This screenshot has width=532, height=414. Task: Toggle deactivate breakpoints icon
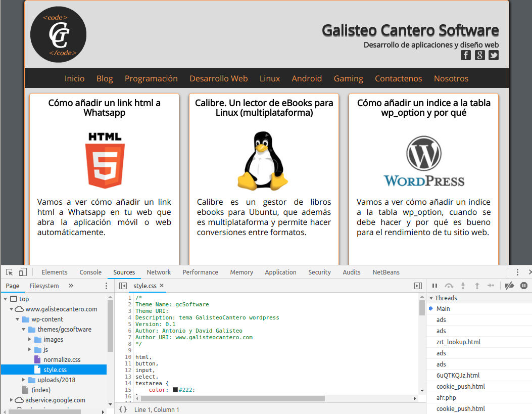click(x=509, y=286)
